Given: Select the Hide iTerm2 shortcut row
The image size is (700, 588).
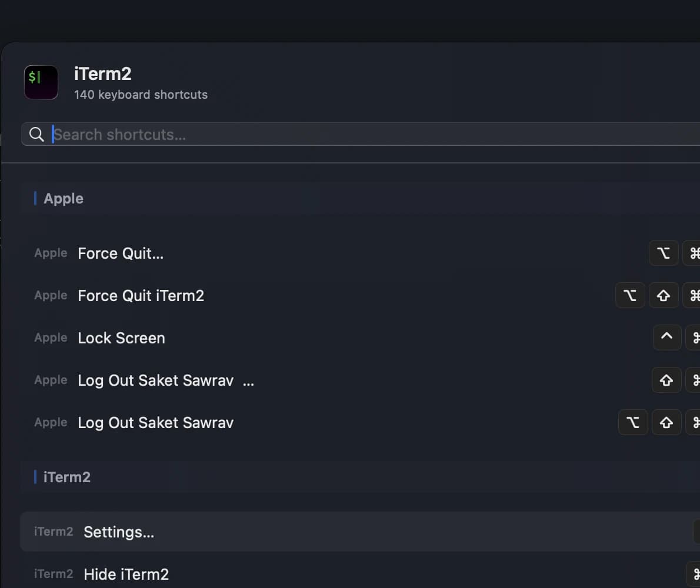Looking at the screenshot, I should (126, 574).
